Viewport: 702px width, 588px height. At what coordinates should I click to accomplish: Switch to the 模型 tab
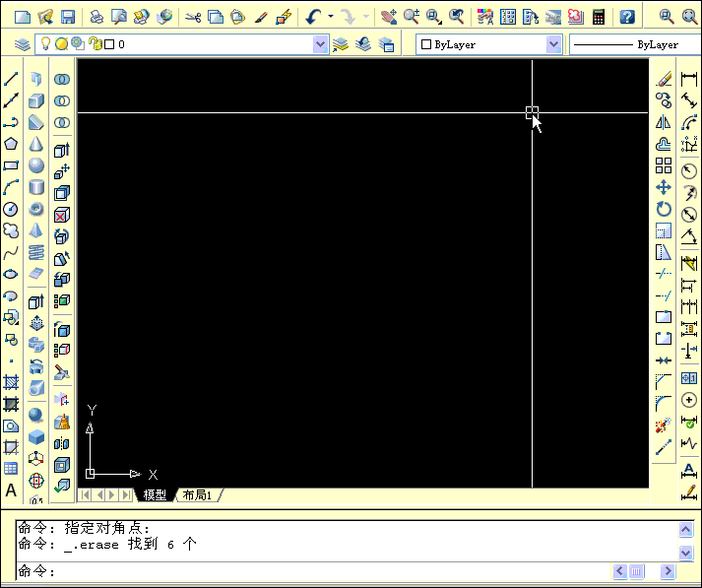coord(155,494)
